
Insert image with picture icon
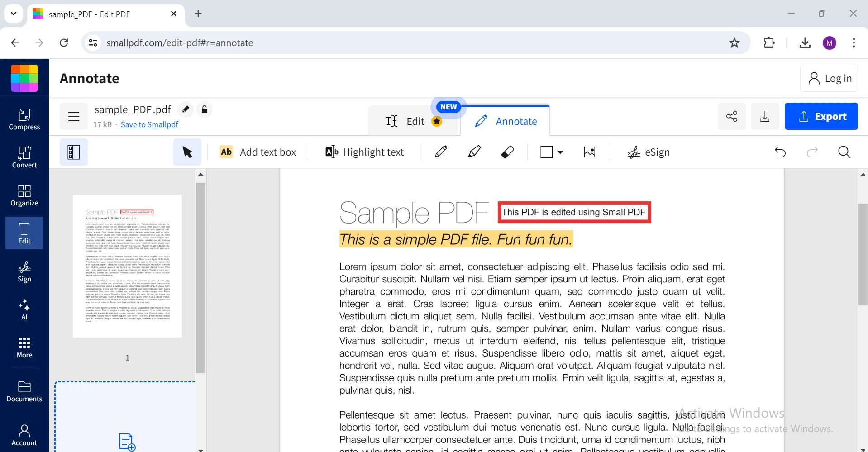tap(590, 152)
